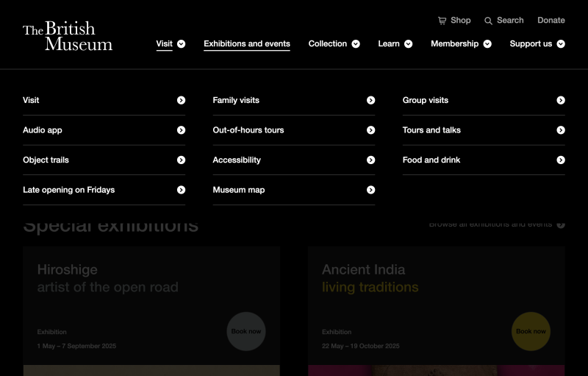Go to the Shop link
This screenshot has height=376, width=588.
tap(461, 21)
